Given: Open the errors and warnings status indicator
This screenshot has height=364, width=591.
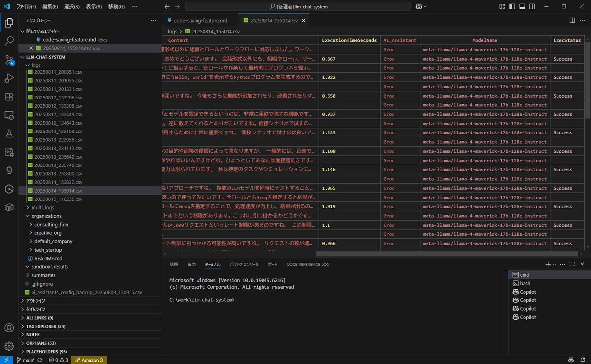Looking at the screenshot, I should click(58, 360).
